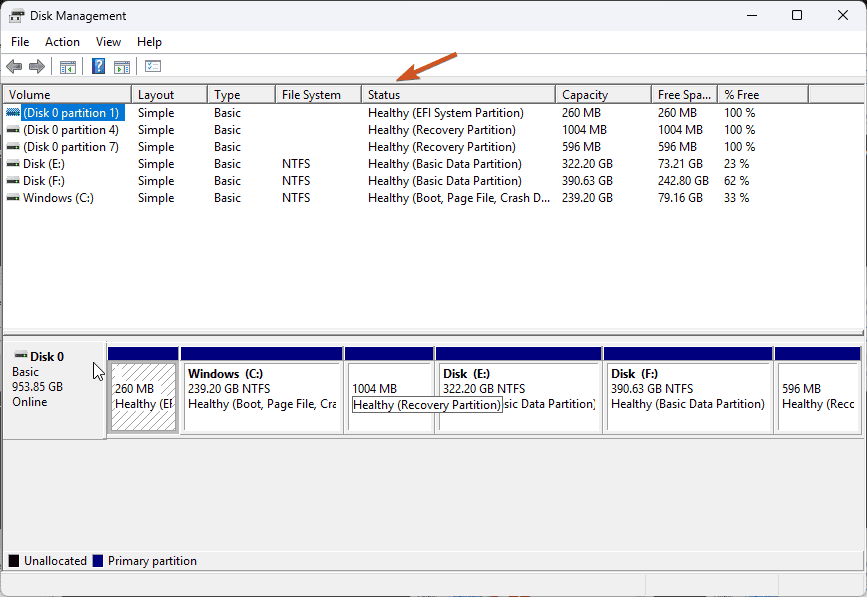Click drive icon beside Disk 0 partition 7
Screen dimensions: 867x597
13,147
